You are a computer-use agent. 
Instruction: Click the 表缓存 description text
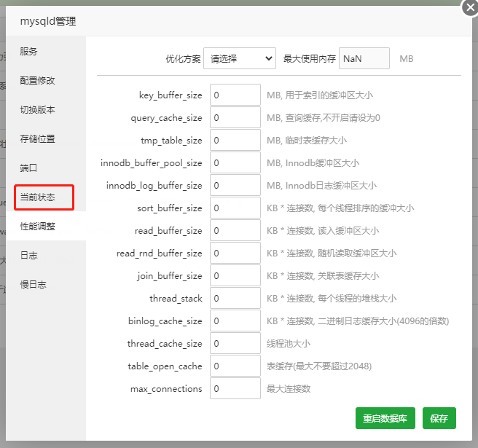click(319, 366)
